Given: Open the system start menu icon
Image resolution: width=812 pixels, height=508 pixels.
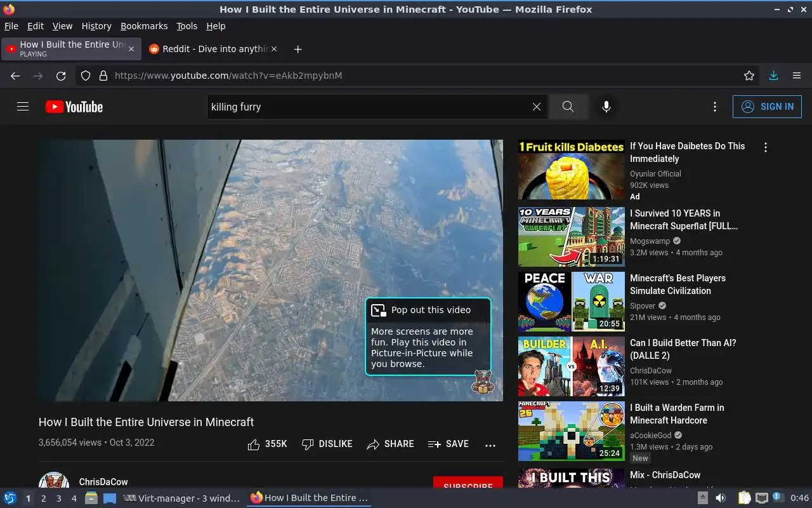Looking at the screenshot, I should (10, 498).
